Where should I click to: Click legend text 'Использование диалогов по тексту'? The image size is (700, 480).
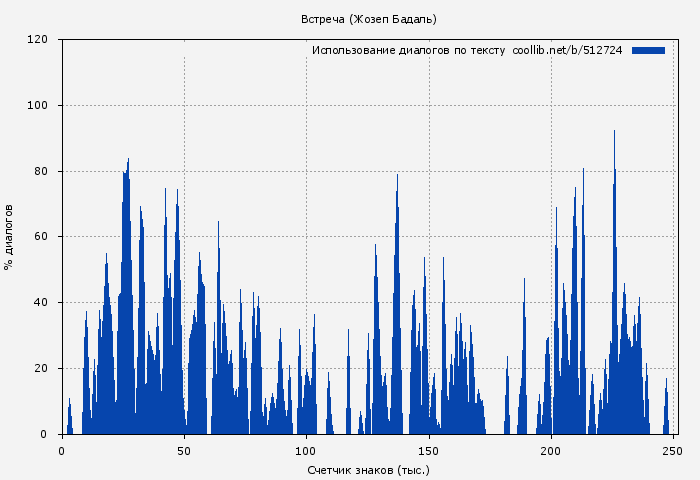(x=408, y=50)
